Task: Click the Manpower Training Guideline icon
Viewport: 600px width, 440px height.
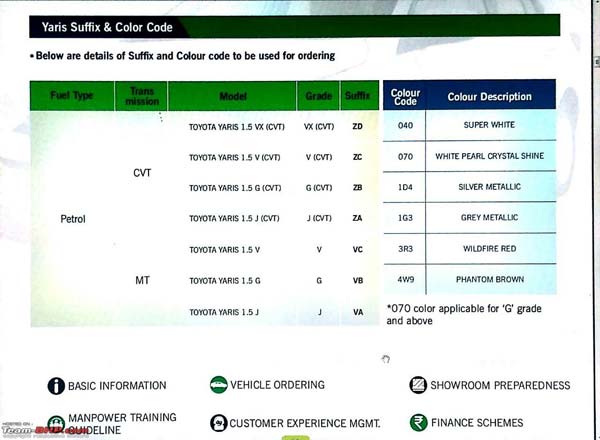Action: coord(56,424)
